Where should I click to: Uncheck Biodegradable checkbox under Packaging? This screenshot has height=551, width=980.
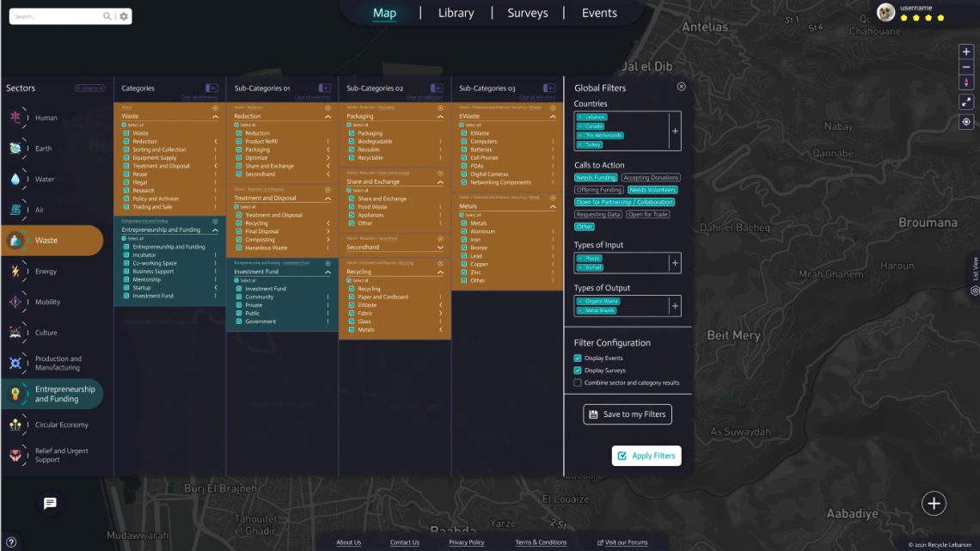coord(352,141)
